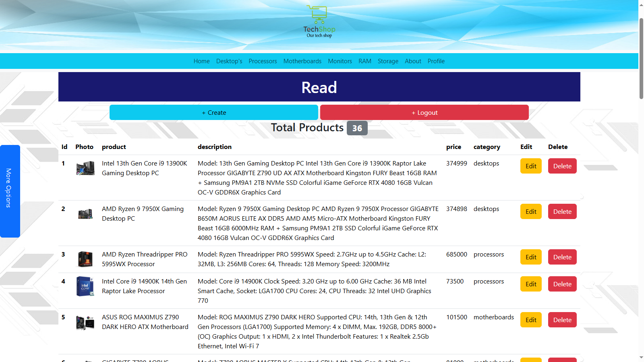Click product name 'ASUS ROG MAXIMUS Z790 DARK HERO'
Viewport: 644px width, 362px height.
click(x=145, y=322)
